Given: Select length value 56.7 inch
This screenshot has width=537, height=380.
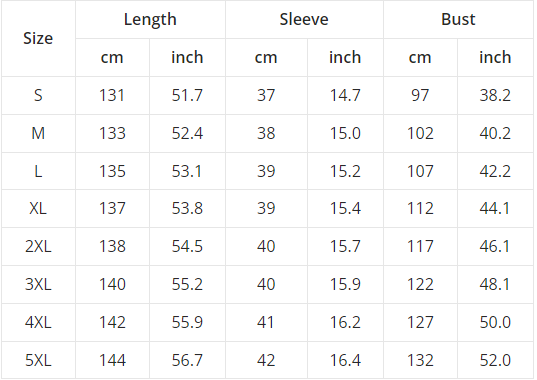Looking at the screenshot, I should click(x=187, y=360).
